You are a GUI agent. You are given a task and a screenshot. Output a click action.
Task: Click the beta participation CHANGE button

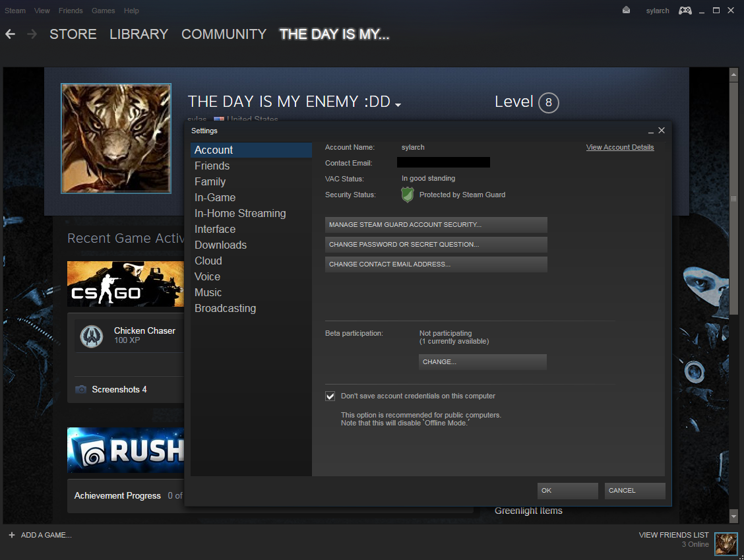(x=483, y=362)
